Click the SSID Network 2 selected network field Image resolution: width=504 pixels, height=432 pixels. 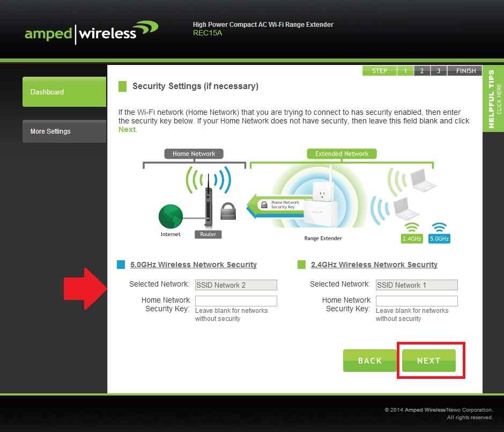[x=236, y=285]
